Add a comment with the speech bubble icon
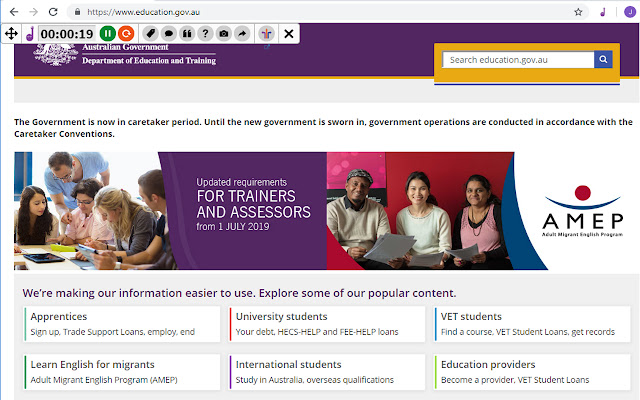 point(169,33)
